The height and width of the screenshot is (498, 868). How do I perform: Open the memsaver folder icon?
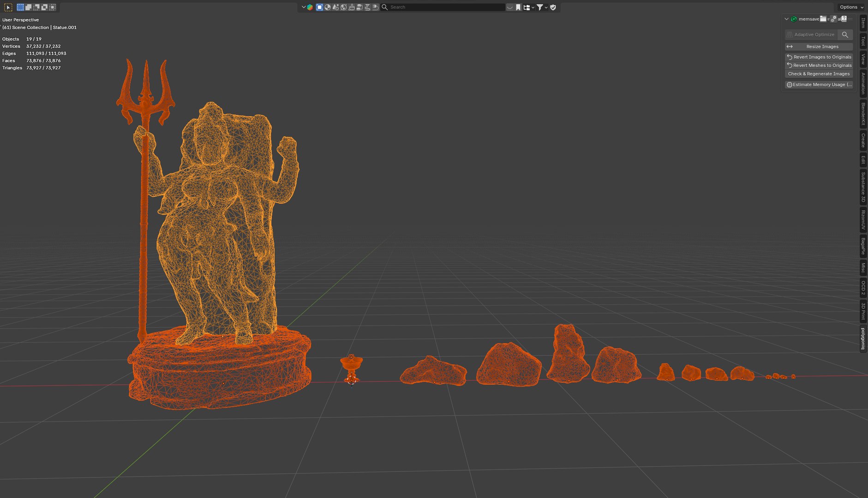click(823, 19)
